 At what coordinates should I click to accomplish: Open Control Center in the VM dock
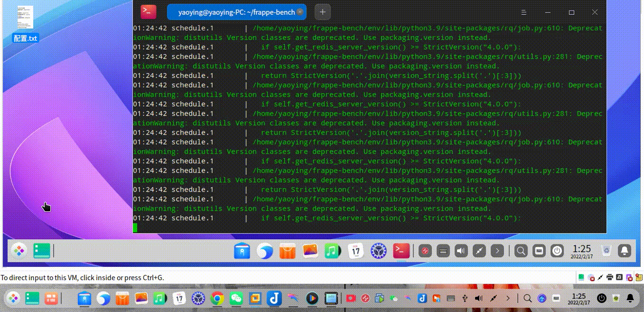coord(379,251)
